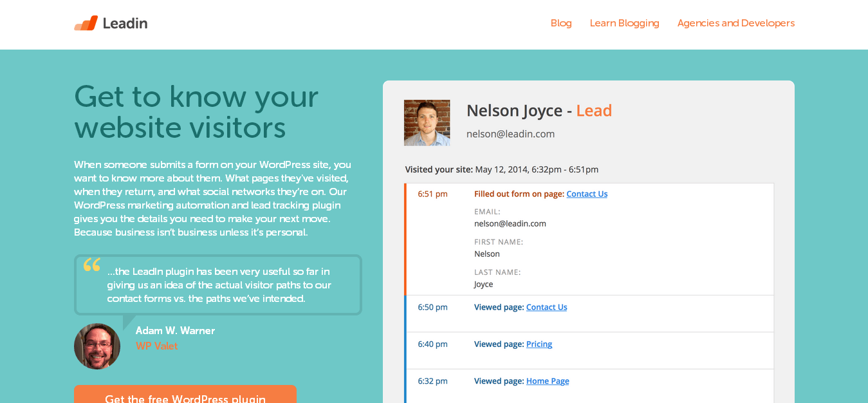Click the 'Visited your site' date line
The height and width of the screenshot is (403, 868).
point(502,169)
